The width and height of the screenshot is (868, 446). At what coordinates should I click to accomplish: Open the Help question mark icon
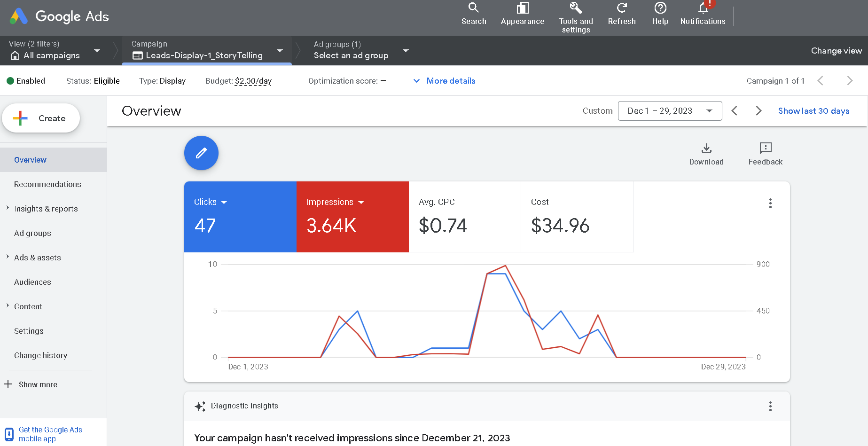660,8
